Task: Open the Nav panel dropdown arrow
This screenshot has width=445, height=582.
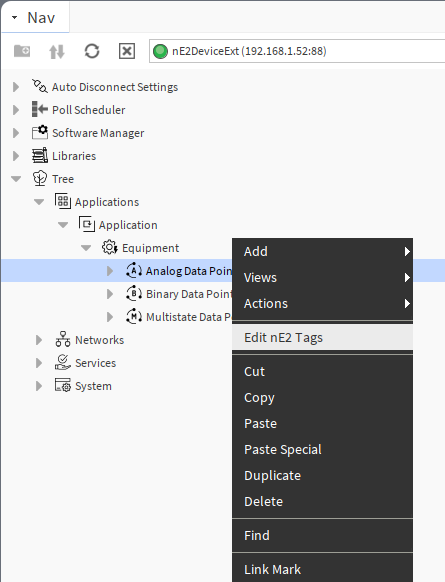Action: (14, 17)
